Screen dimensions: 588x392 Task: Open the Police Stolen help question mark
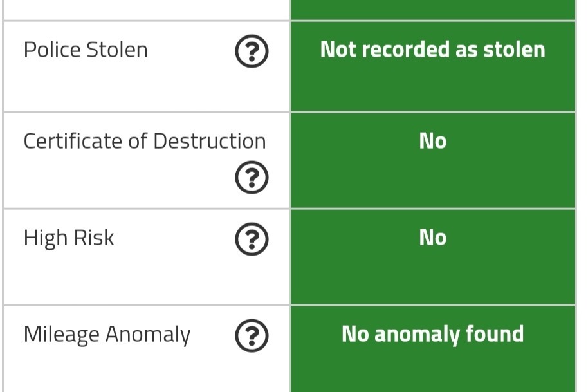point(252,51)
